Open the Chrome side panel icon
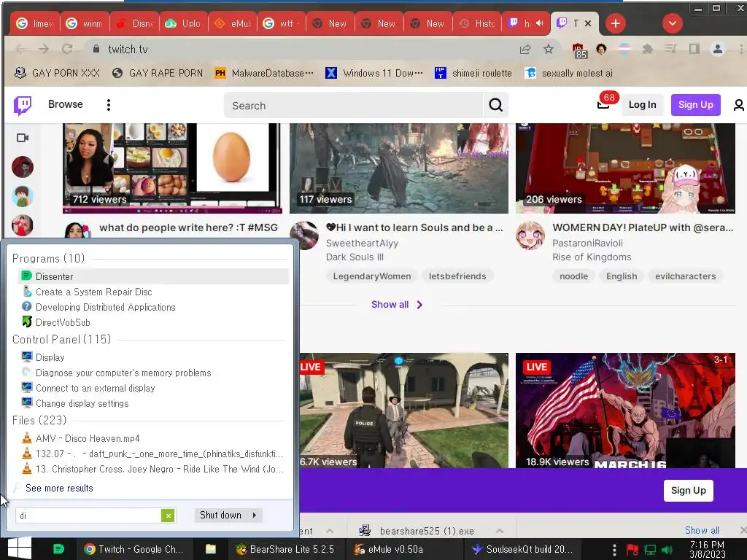 click(694, 49)
